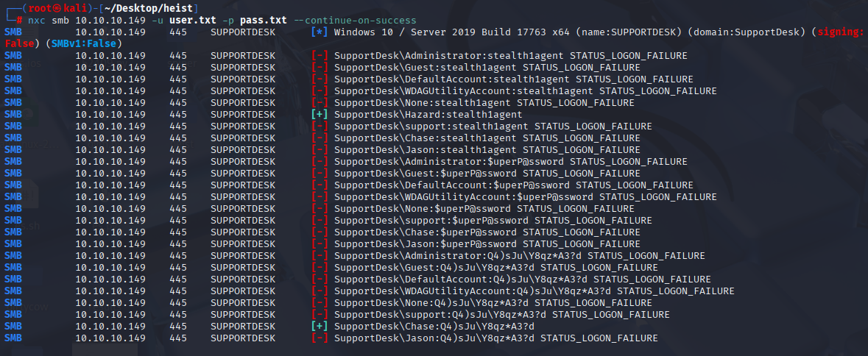Click the WDAGUtilityAccount:$uperP@ssword failure line
The height and width of the screenshot is (356, 868).
tap(526, 197)
